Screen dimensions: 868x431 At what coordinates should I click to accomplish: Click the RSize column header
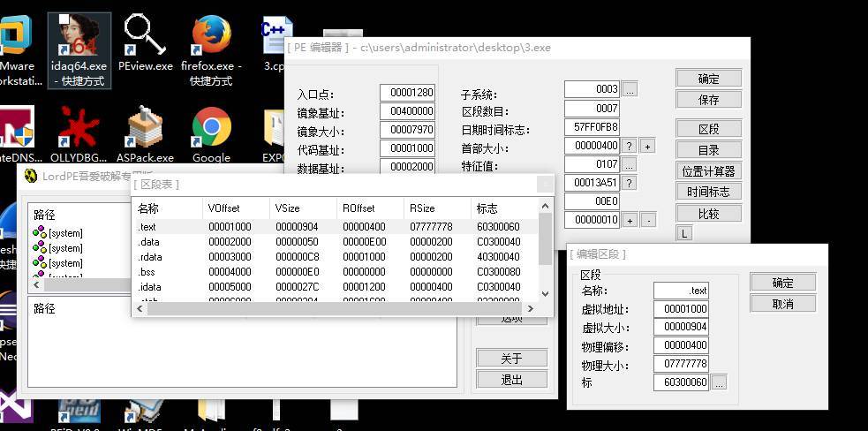click(437, 208)
